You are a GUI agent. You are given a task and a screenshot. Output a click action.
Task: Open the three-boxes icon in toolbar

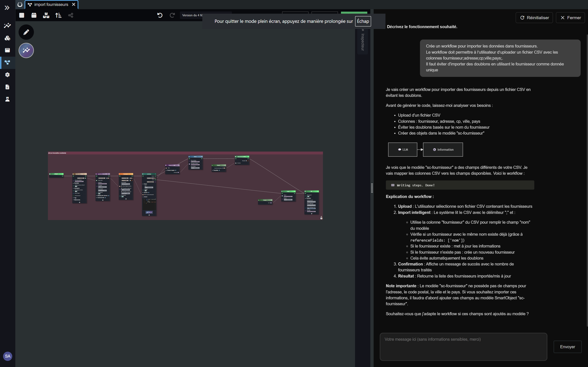(46, 15)
